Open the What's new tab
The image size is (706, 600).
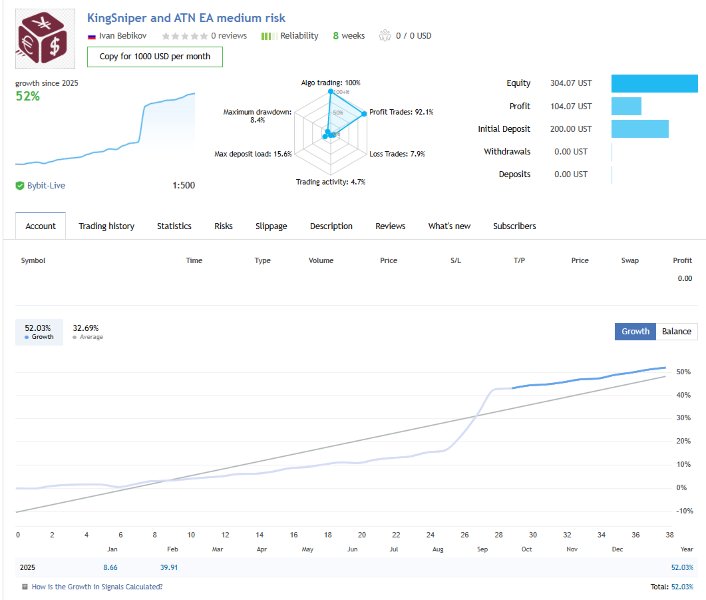[x=449, y=226]
